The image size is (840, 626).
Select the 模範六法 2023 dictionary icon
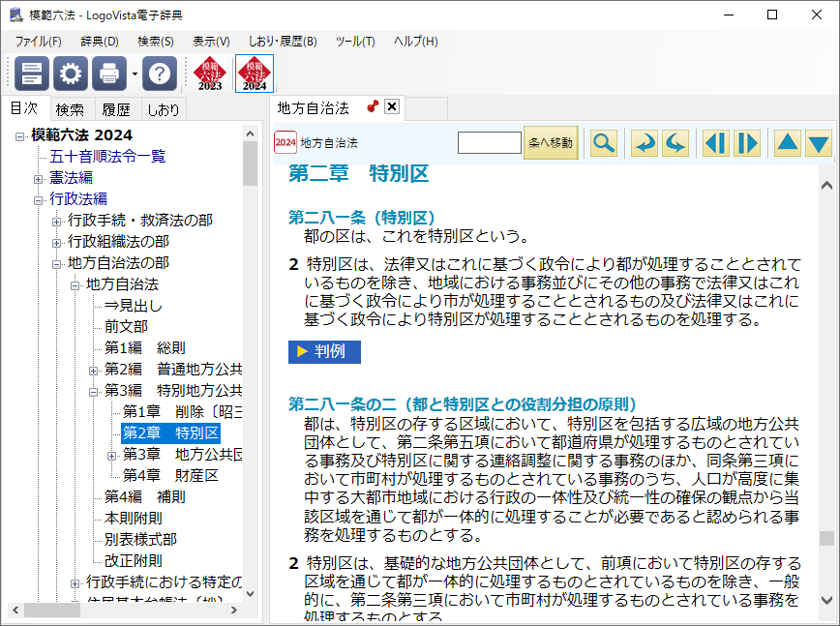pos(210,74)
